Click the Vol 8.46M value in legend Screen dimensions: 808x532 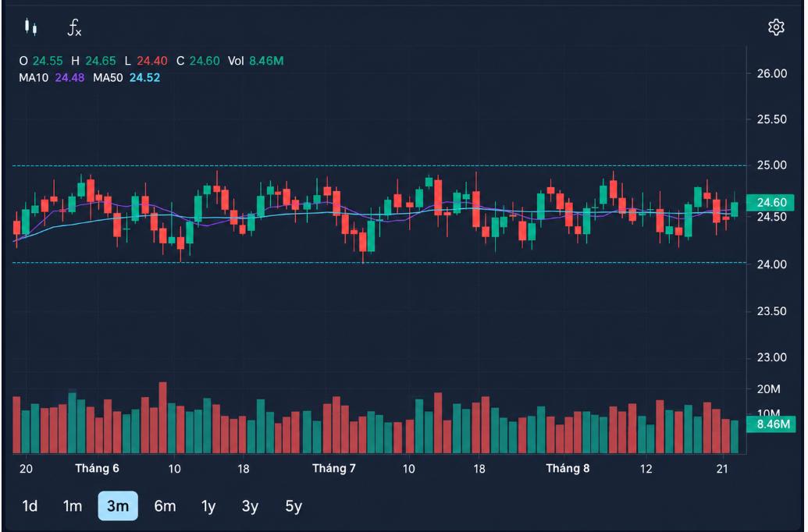click(x=266, y=61)
